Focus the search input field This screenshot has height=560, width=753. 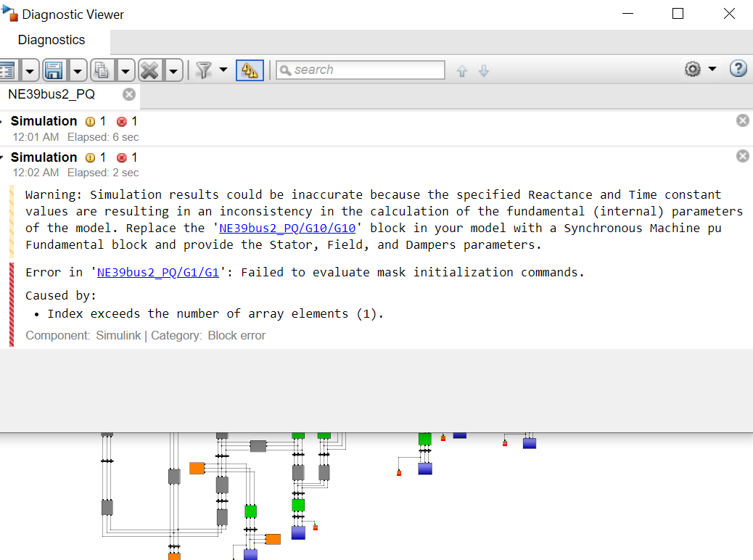(360, 70)
